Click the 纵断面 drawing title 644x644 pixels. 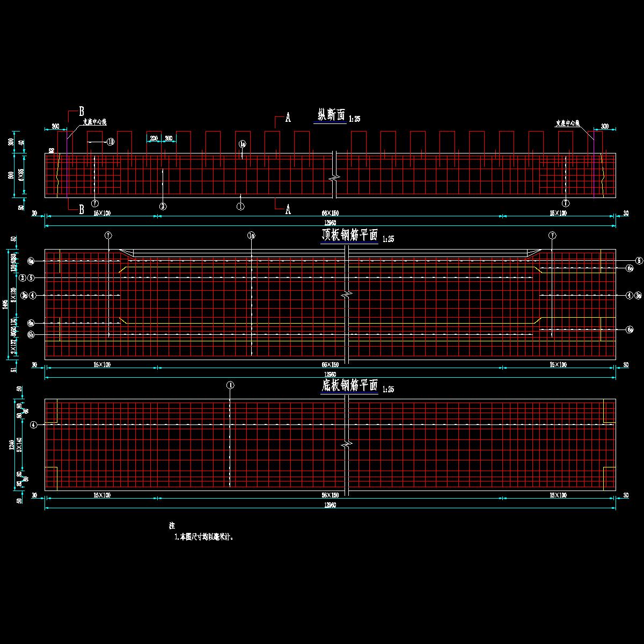pos(332,114)
